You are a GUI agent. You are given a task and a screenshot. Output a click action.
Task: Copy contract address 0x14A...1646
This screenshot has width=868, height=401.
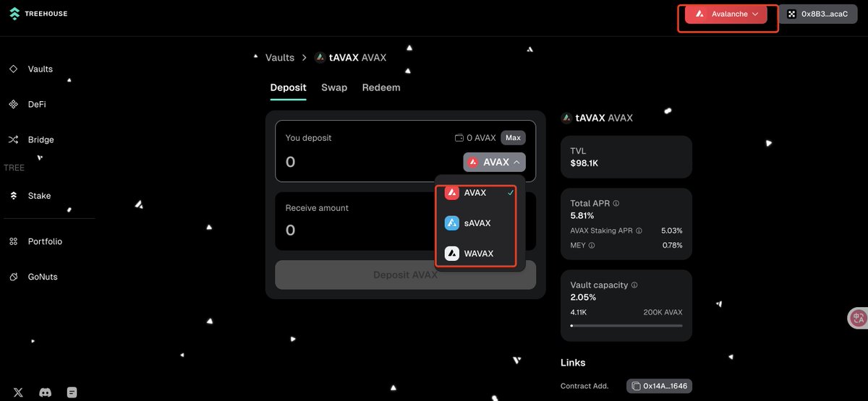(x=659, y=387)
